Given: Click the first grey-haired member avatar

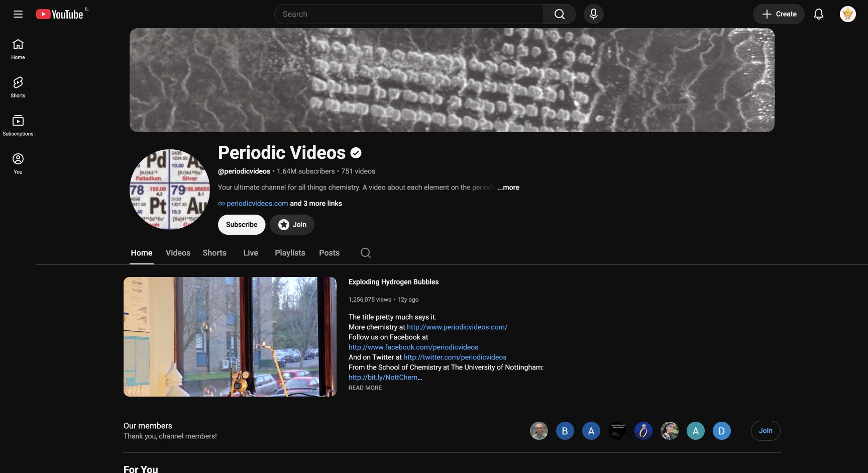Looking at the screenshot, I should (x=539, y=431).
